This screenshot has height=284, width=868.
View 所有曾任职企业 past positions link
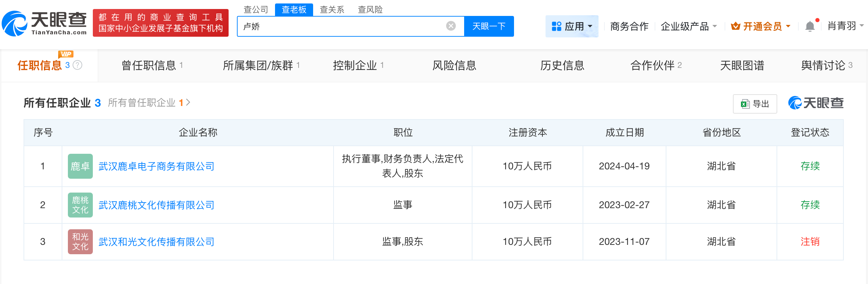pos(149,103)
